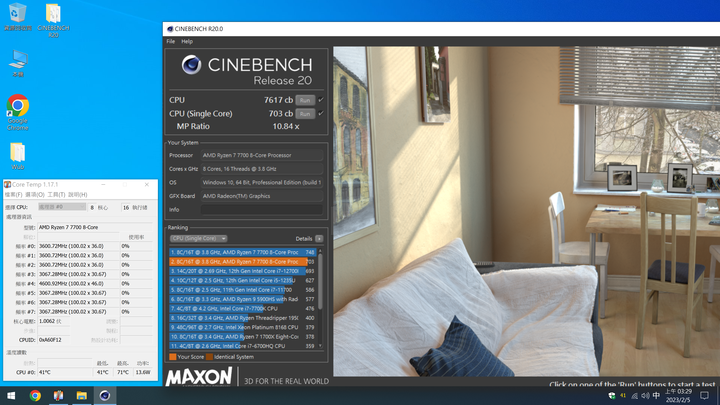The height and width of the screenshot is (405, 720).
Task: Select the AMD Ryzen 9 5900HS ranking entry
Action: [242, 299]
